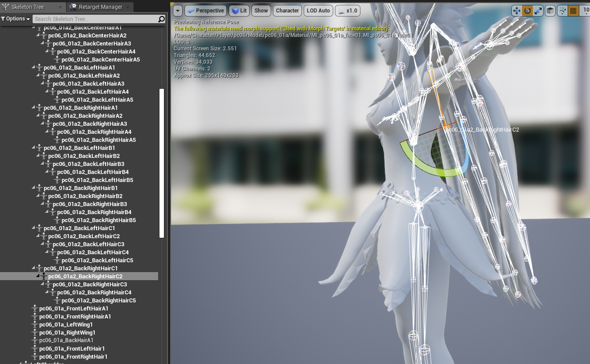Switch to the Skeleton Tree tab
Image resolution: width=590 pixels, height=364 pixels.
(x=28, y=7)
